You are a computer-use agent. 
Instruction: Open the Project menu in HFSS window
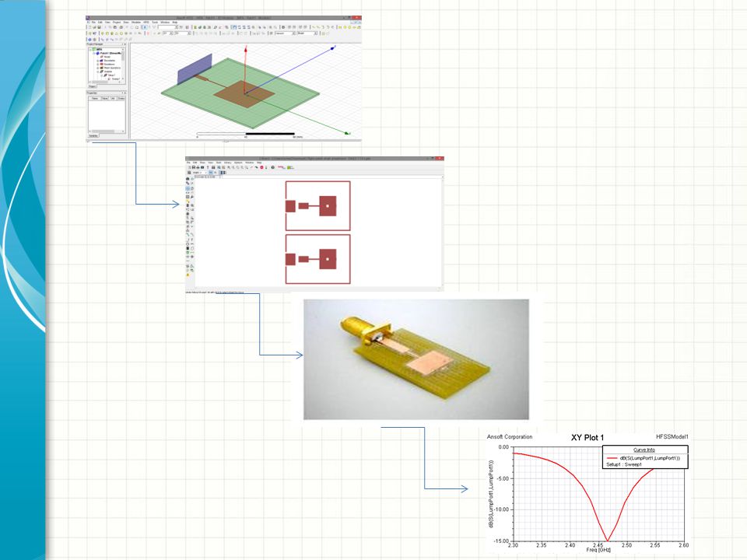(117, 23)
